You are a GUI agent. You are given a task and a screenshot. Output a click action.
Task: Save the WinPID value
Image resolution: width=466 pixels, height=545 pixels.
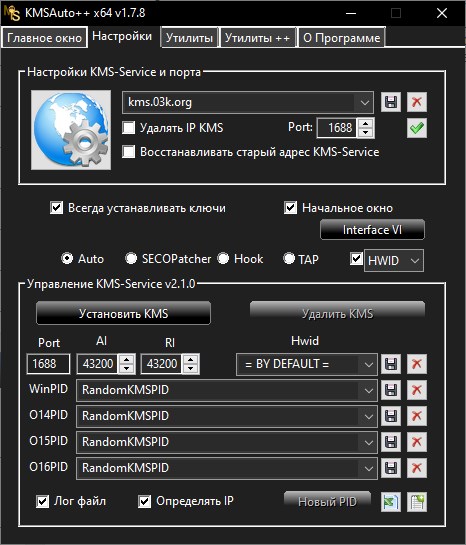(x=391, y=390)
